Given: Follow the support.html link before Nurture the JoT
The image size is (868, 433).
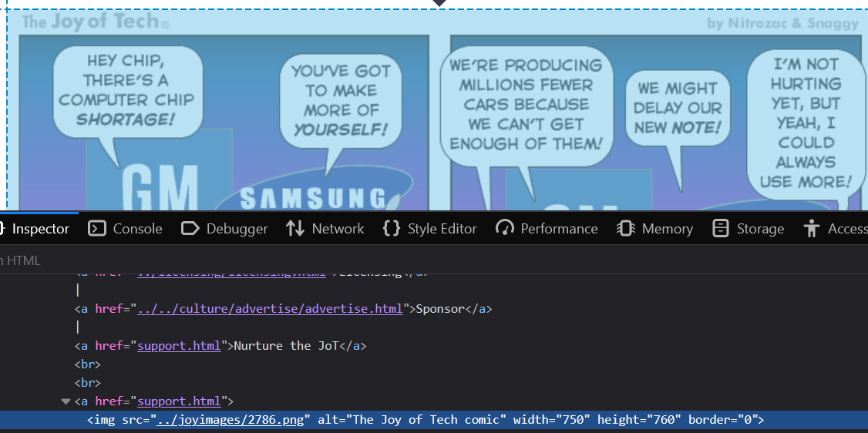Looking at the screenshot, I should coord(180,346).
